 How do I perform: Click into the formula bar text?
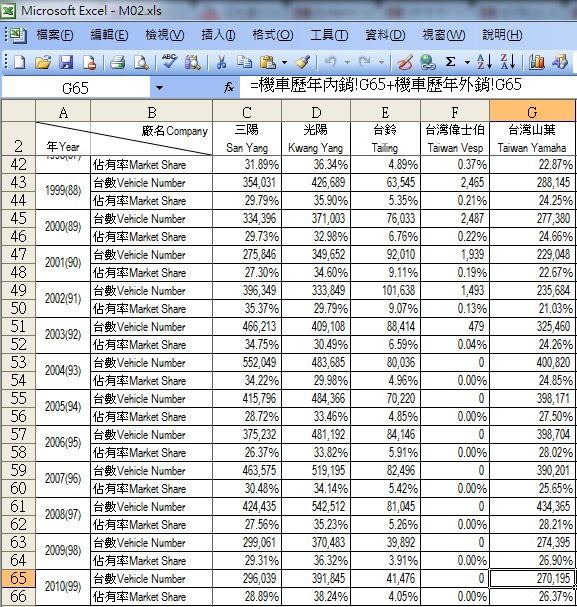tap(408, 86)
